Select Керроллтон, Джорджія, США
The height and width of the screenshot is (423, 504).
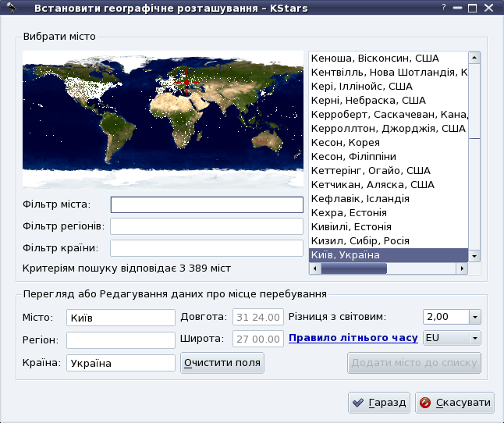pos(389,129)
